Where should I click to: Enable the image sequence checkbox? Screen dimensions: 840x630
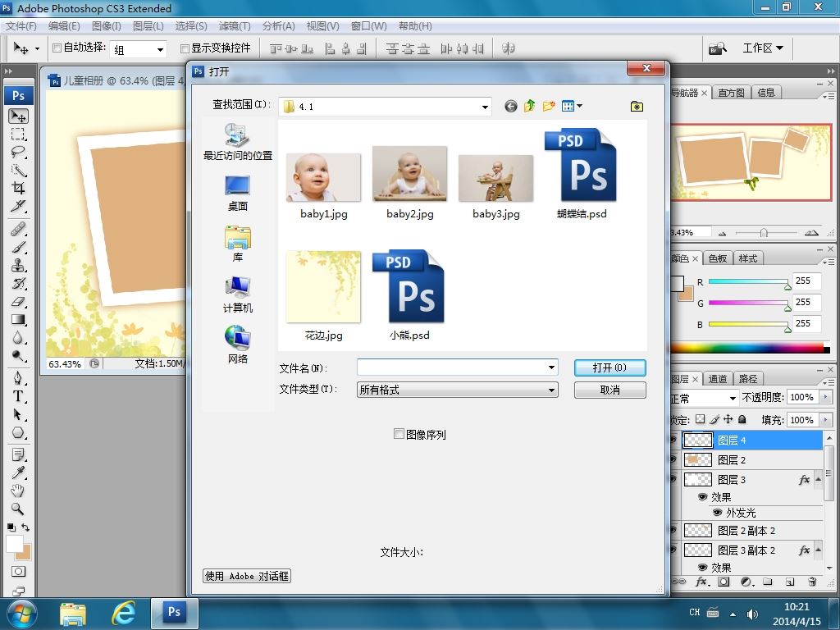pos(399,434)
